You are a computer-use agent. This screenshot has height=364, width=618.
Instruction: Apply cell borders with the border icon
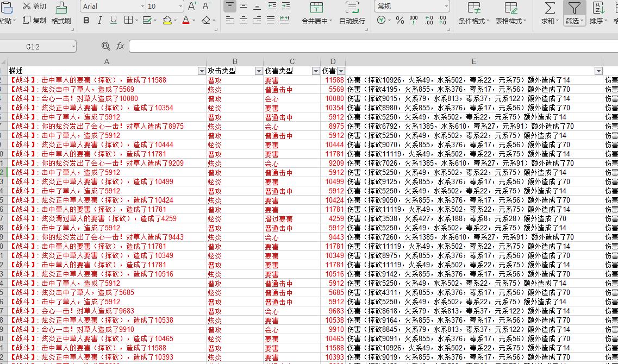pos(128,21)
